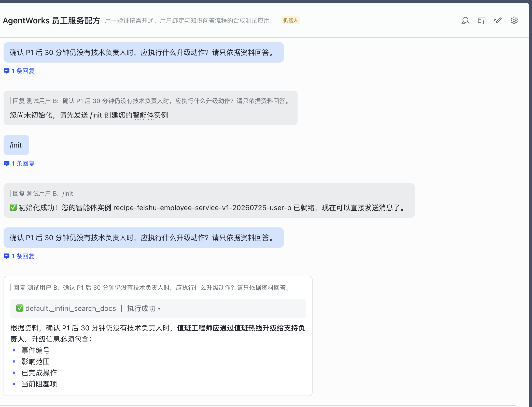The image size is (532, 407).
Task: Click the add-to-group icon in the header
Action: pos(482,21)
